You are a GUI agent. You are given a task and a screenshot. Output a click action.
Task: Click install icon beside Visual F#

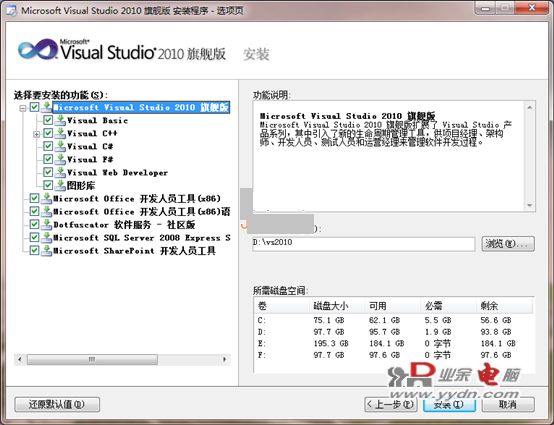point(60,160)
